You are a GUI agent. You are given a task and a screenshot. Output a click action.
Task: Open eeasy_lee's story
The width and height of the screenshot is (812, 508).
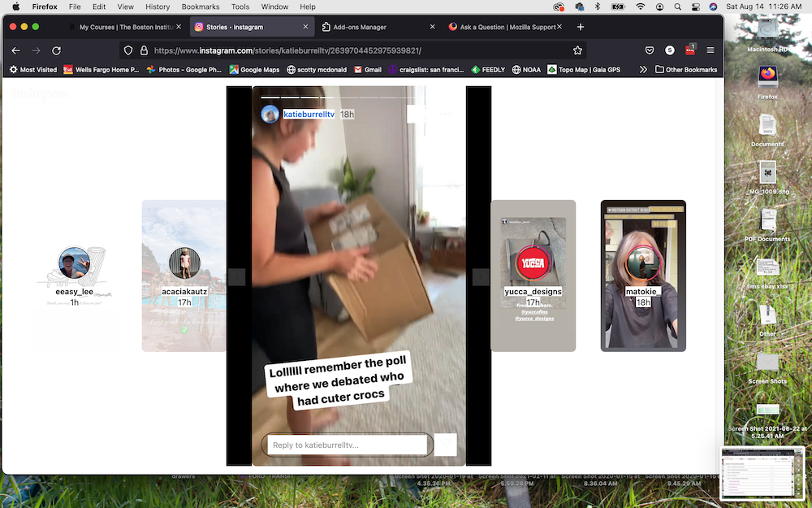pyautogui.click(x=75, y=276)
